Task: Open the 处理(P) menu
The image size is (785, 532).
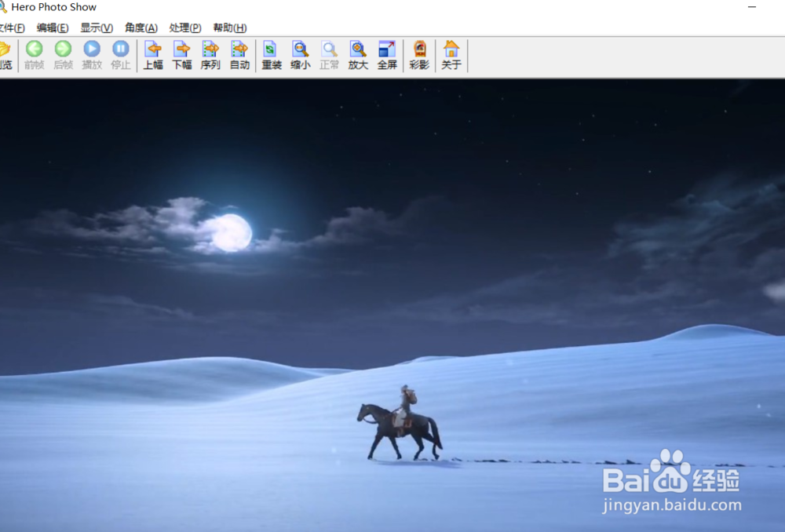Action: pos(185,28)
